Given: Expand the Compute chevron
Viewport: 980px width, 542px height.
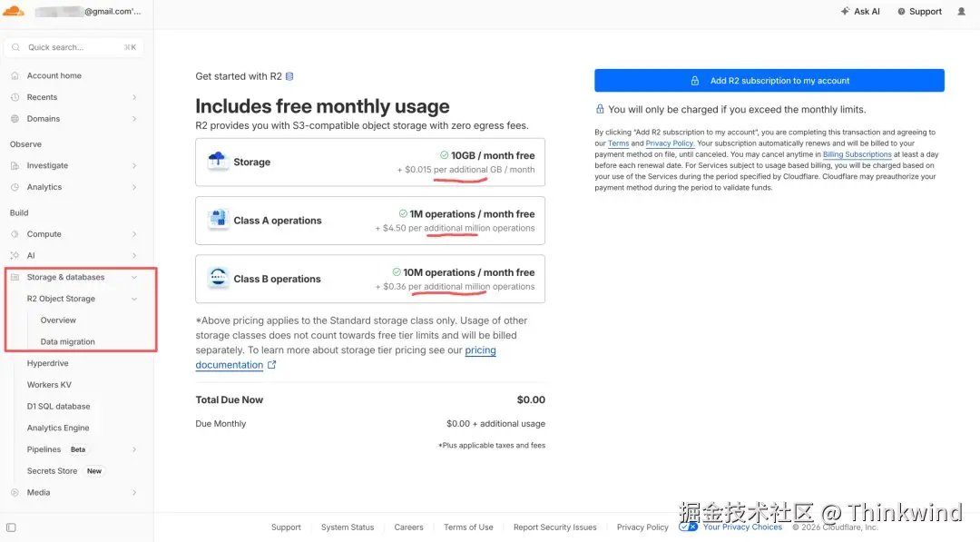Looking at the screenshot, I should (x=134, y=234).
